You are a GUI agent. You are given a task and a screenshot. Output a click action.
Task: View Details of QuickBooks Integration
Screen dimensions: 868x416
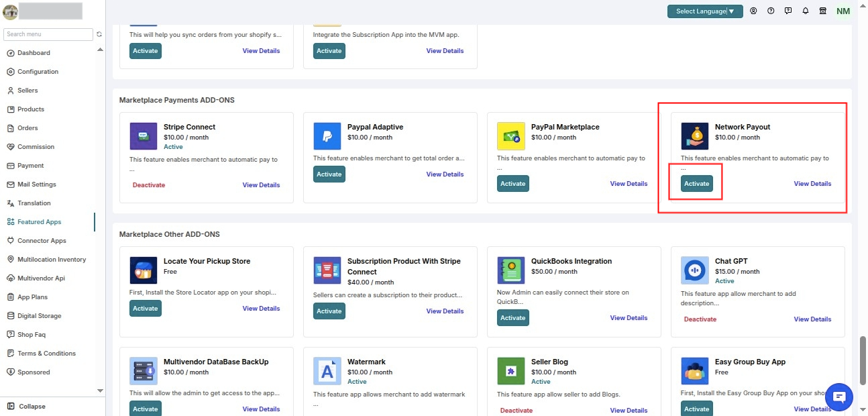point(629,318)
